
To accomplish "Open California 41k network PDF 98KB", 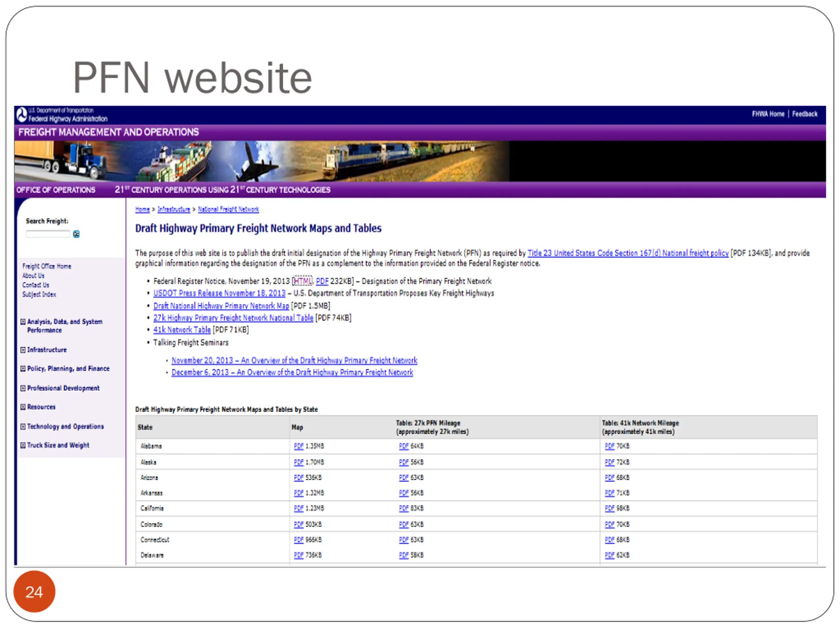I will pyautogui.click(x=610, y=509).
